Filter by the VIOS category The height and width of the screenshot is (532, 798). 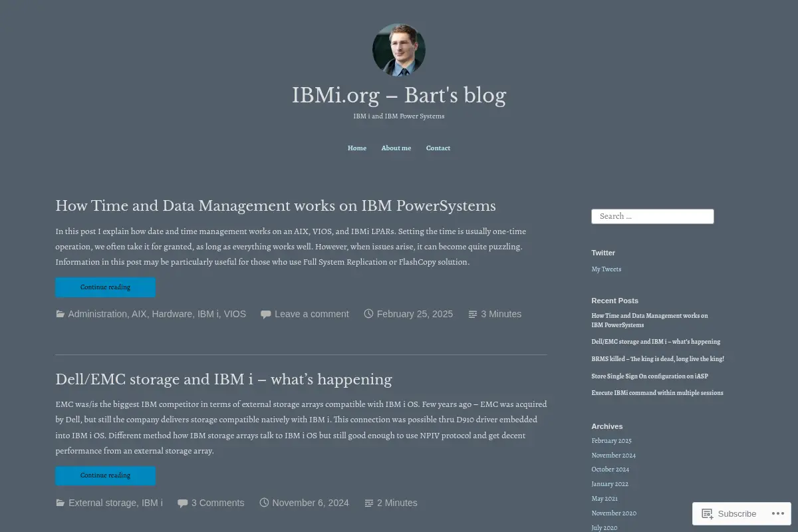point(235,314)
